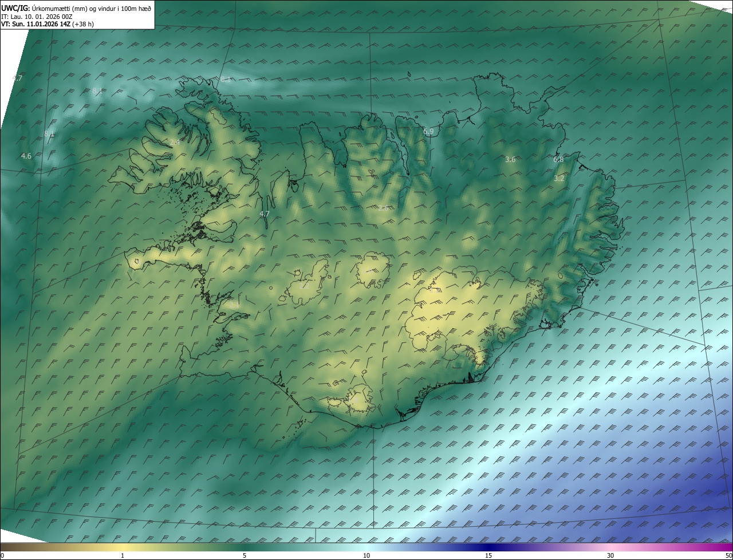The height and width of the screenshot is (560, 733).
Task: Click the colorbar tick label 1
Action: coord(122,556)
